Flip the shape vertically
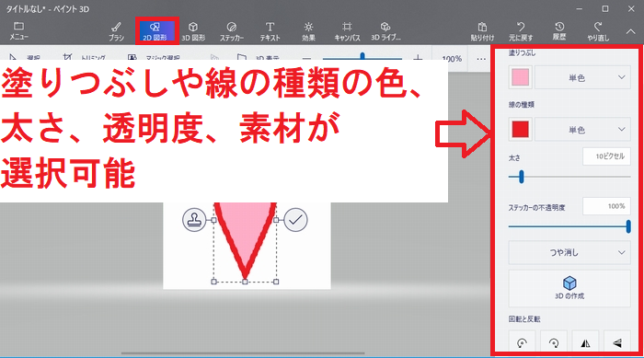Viewport: 644px width, 358px height. point(617,342)
